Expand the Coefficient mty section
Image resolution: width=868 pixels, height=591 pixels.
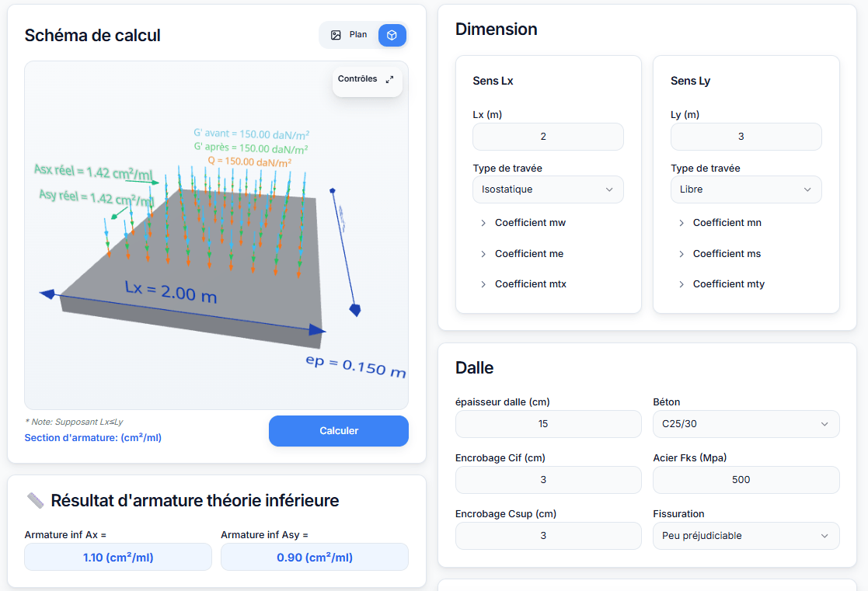click(728, 284)
